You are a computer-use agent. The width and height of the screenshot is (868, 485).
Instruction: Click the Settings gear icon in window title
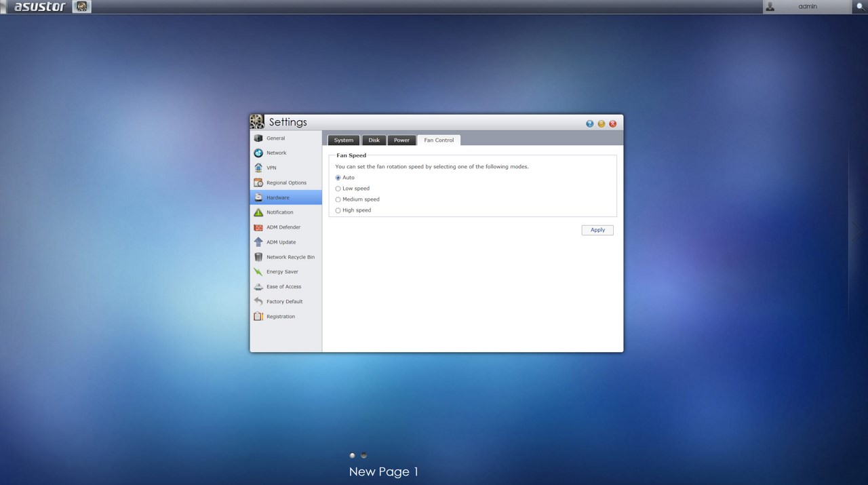(257, 122)
